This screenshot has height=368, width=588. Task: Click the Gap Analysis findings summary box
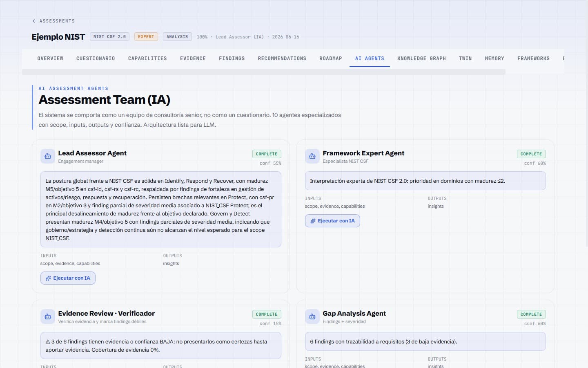(425, 341)
